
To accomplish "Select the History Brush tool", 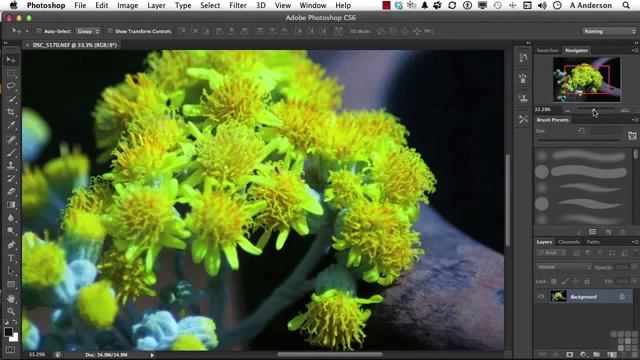I will [x=11, y=178].
